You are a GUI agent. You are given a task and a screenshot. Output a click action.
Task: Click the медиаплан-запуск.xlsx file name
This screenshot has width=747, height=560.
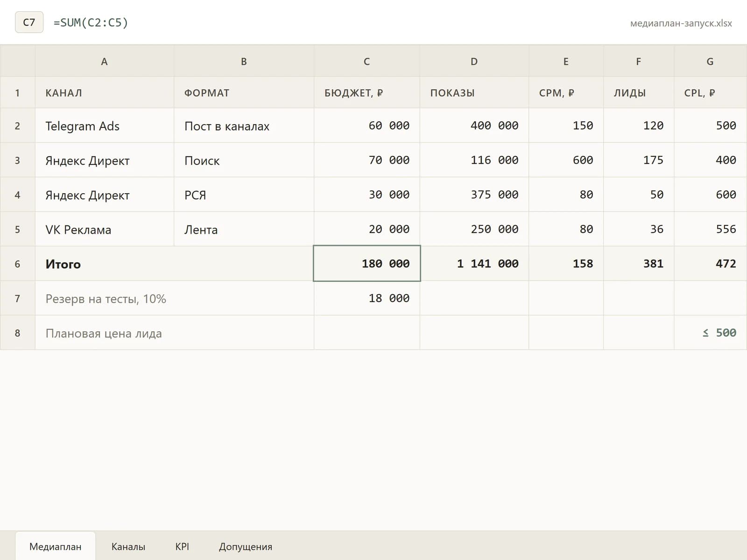point(681,23)
